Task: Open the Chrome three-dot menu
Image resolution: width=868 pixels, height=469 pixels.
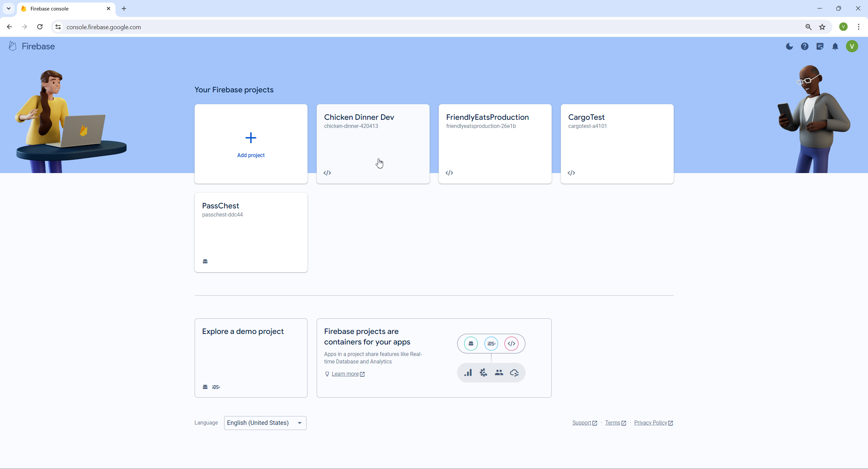Action: pyautogui.click(x=859, y=27)
